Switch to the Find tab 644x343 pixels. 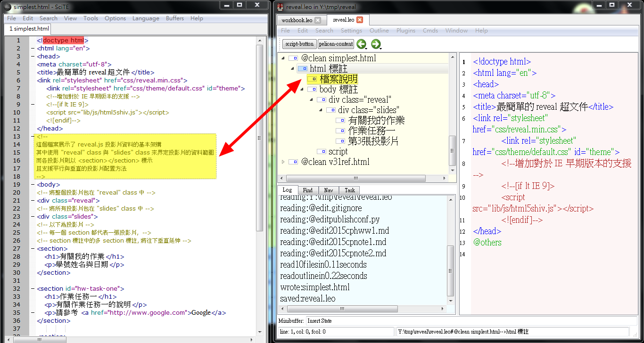click(x=307, y=190)
